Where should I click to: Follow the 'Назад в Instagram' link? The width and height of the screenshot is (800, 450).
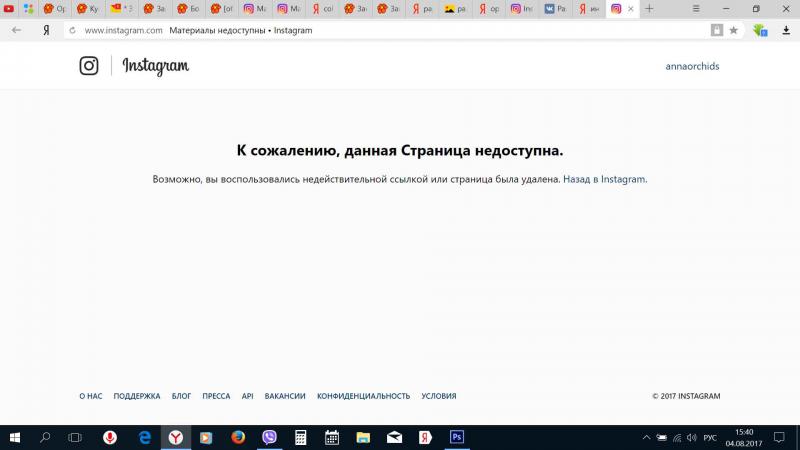[x=604, y=180]
